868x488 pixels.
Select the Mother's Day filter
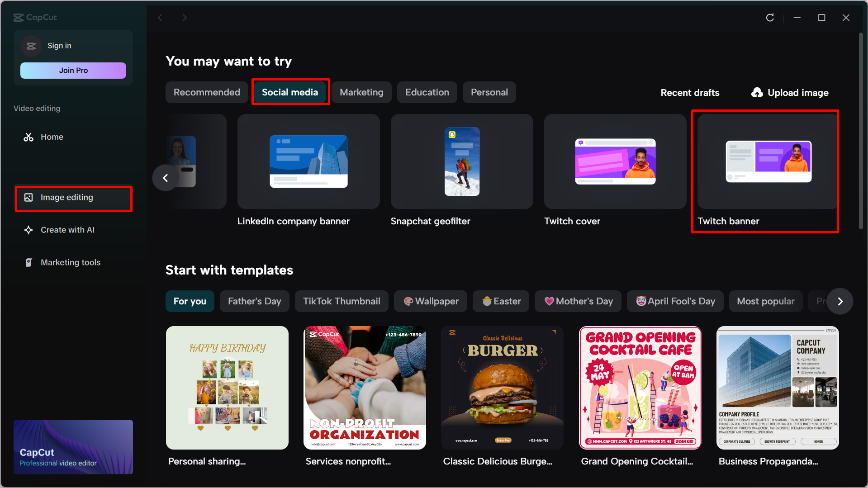(578, 301)
